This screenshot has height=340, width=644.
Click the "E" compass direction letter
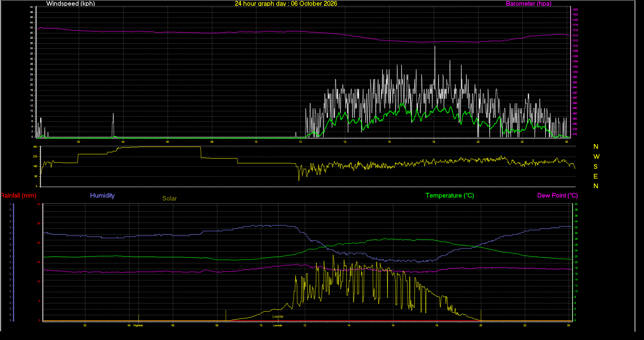point(596,176)
